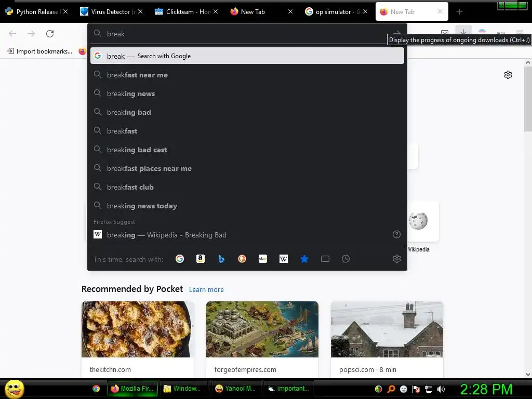Click scrollbar down arrow
Viewport: 532px width, 399px height.
pos(528,374)
